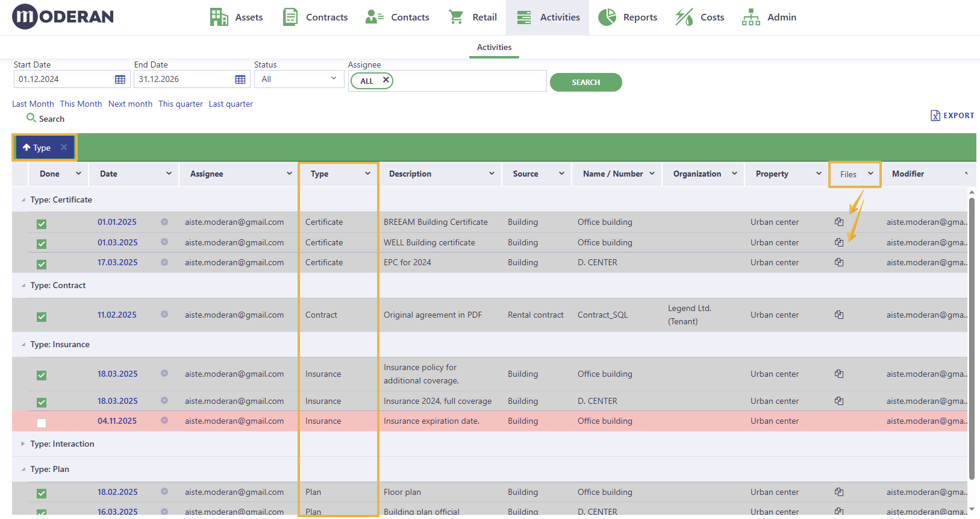980x519 pixels.
Task: Uncheck Done for Floor plan row
Action: click(x=42, y=493)
